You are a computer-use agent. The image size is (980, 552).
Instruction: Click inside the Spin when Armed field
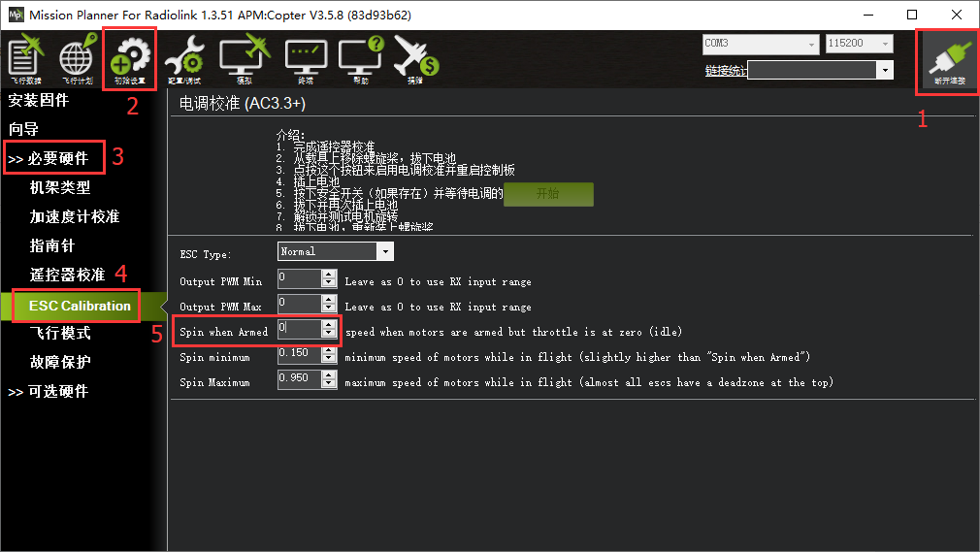pos(299,330)
